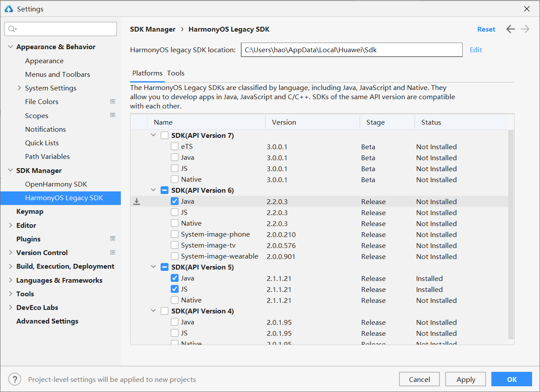Click the help question mark icon

[x=14, y=379]
